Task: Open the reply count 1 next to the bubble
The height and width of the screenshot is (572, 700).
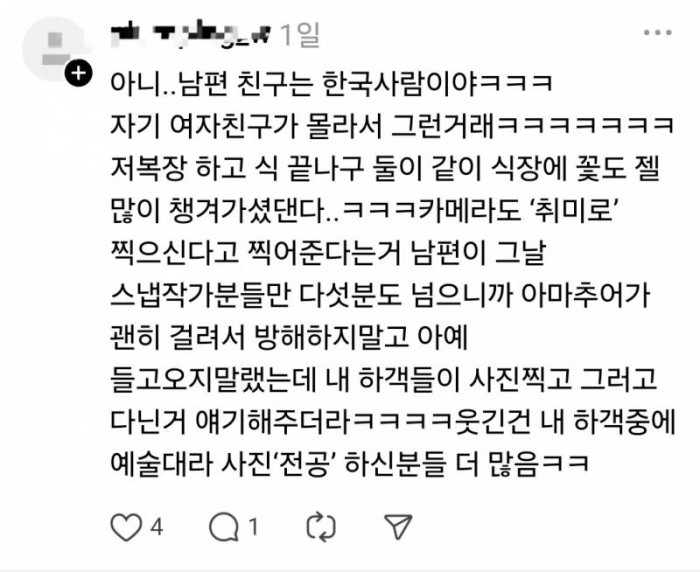Action: tap(254, 527)
